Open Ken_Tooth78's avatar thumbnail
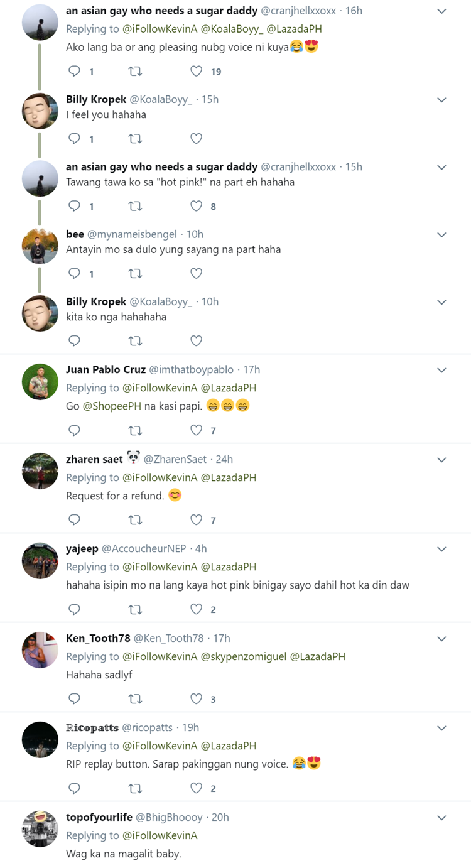 click(40, 649)
